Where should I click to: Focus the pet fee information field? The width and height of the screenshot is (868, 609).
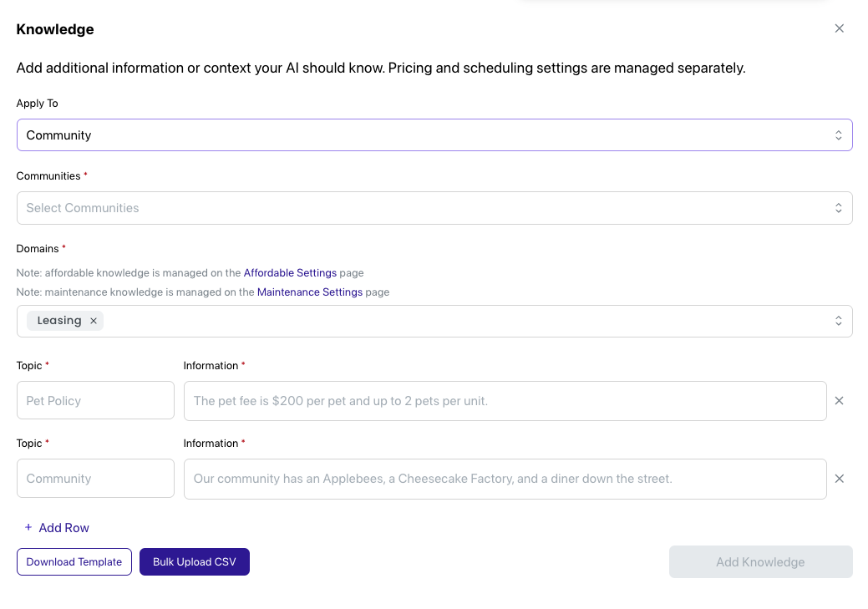[505, 401]
